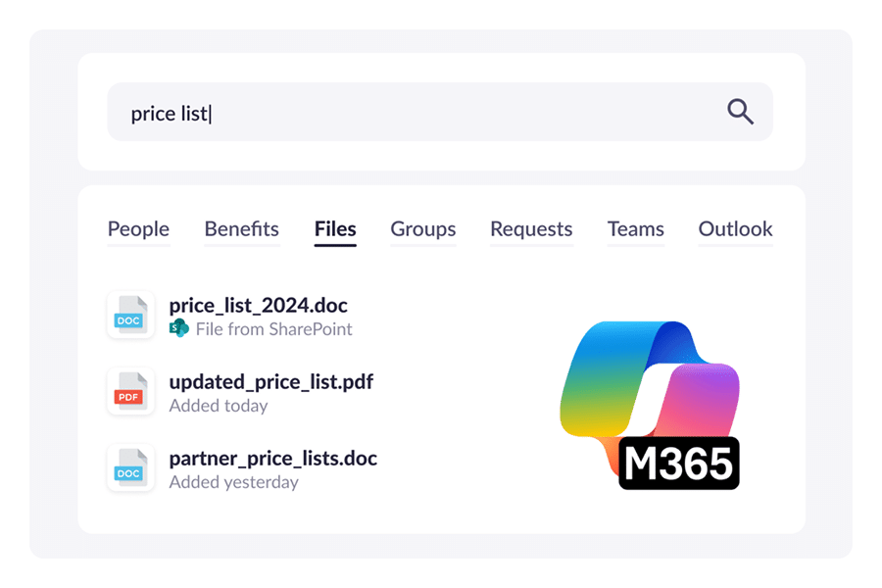Click the SharePoint logo icon
The width and height of the screenshot is (882, 588).
(179, 327)
